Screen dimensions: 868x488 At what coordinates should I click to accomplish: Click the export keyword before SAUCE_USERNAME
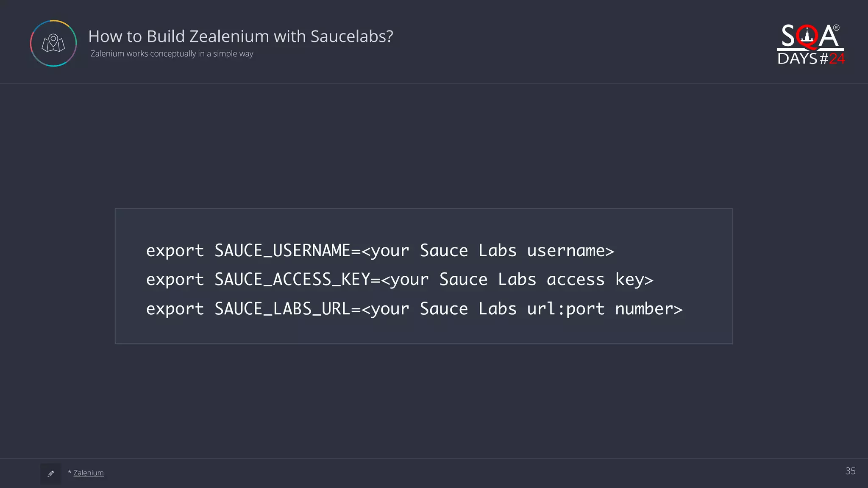(x=175, y=250)
